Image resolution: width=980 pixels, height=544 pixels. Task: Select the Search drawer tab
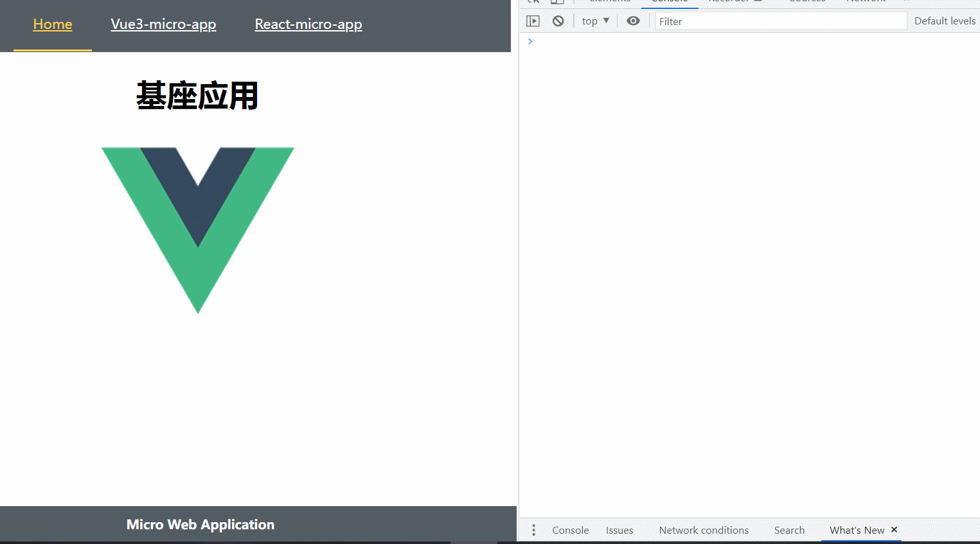(789, 530)
